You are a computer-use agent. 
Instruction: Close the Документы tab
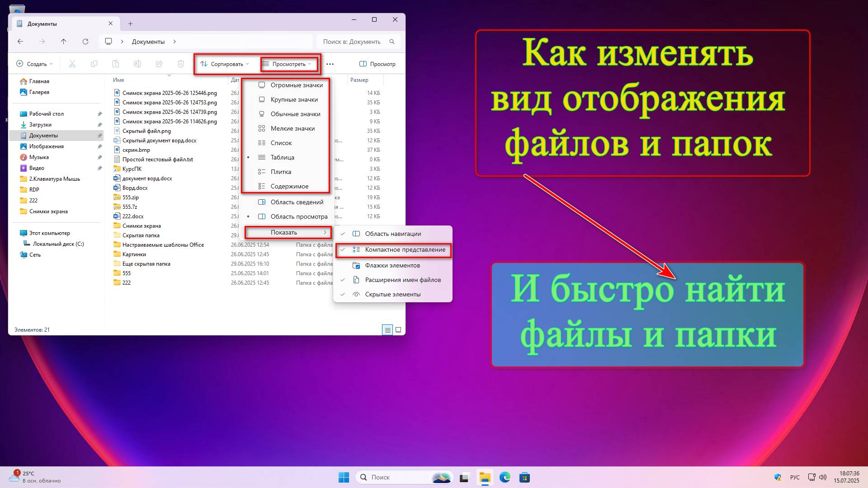[111, 23]
